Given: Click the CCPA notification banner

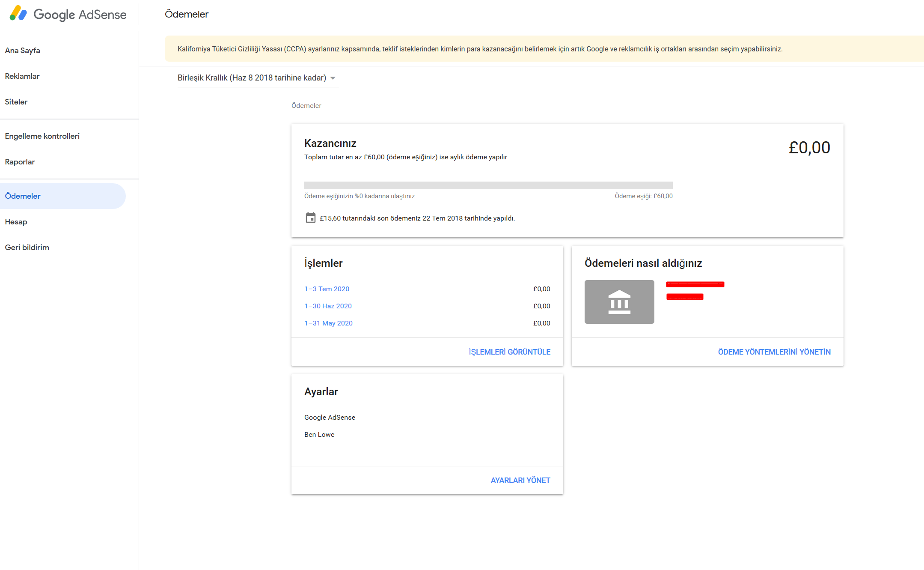Looking at the screenshot, I should click(479, 49).
